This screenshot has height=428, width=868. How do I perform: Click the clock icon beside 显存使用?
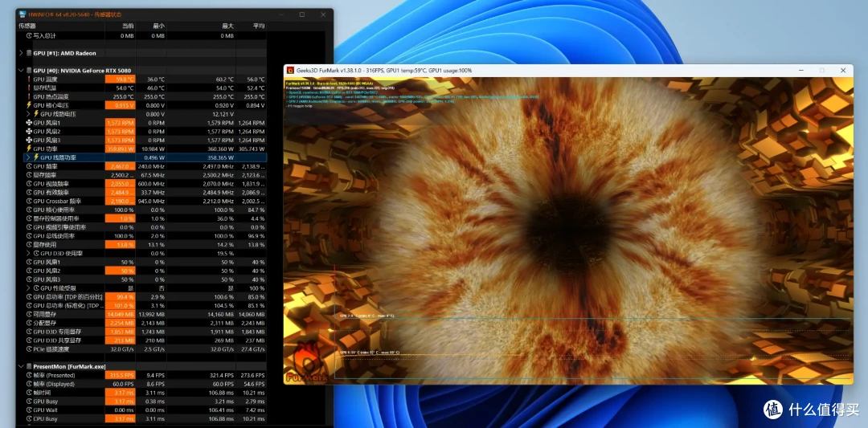coord(29,245)
